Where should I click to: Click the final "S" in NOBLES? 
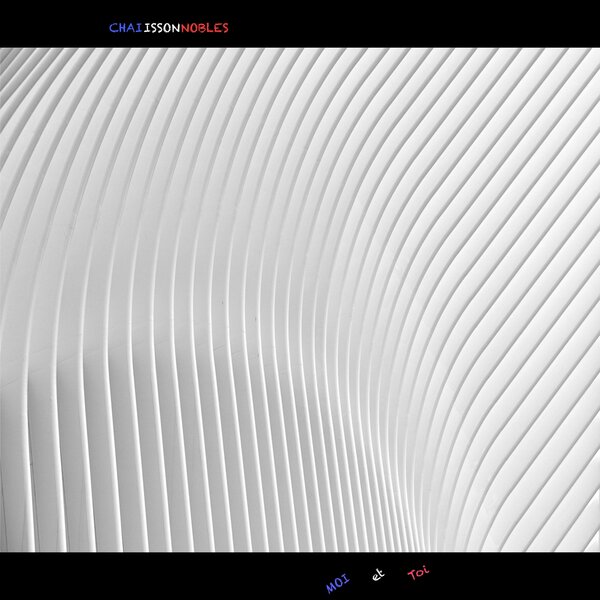[225, 28]
